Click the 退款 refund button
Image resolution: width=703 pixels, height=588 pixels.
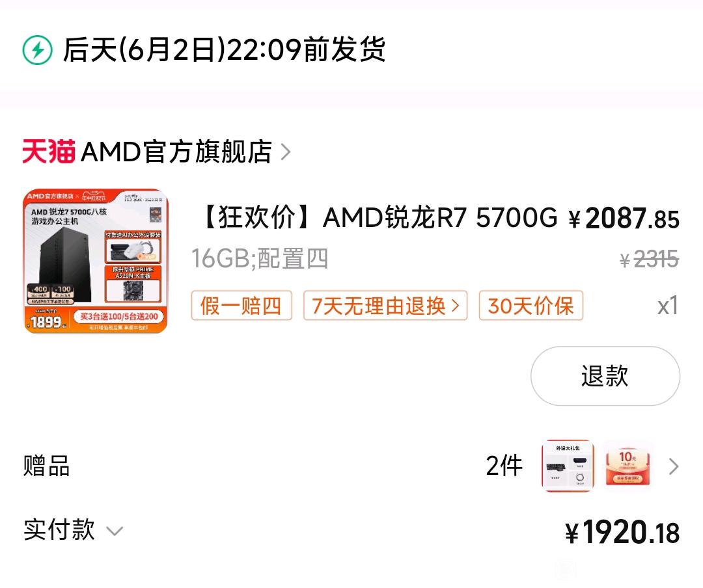pos(605,376)
